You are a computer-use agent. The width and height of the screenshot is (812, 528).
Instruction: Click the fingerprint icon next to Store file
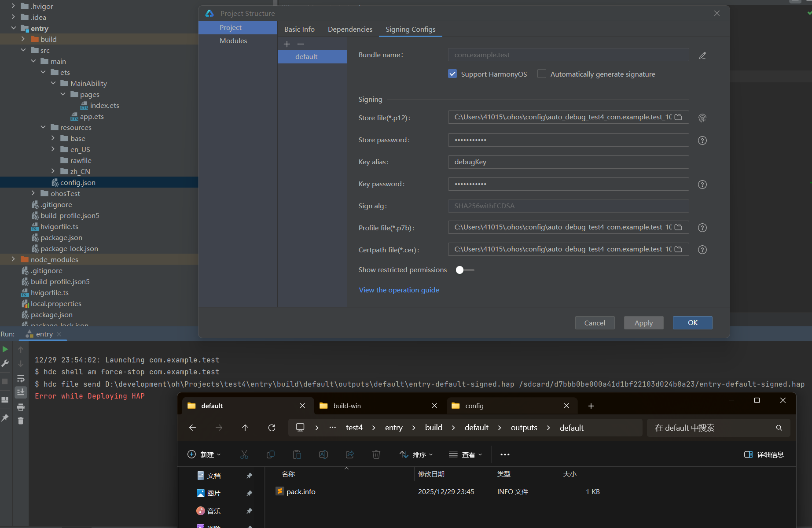point(702,118)
